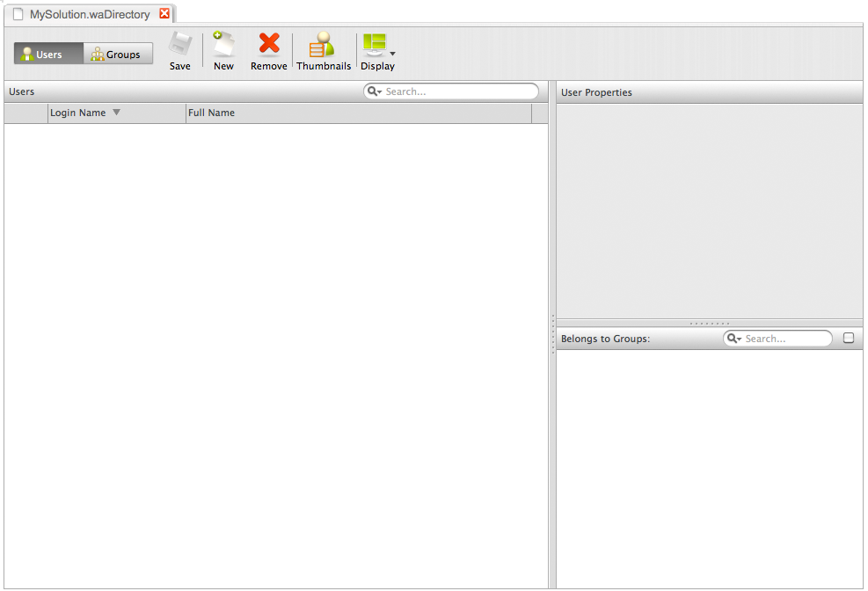Open the Display dropdown arrow
Screen dimensions: 868x591
(x=392, y=54)
